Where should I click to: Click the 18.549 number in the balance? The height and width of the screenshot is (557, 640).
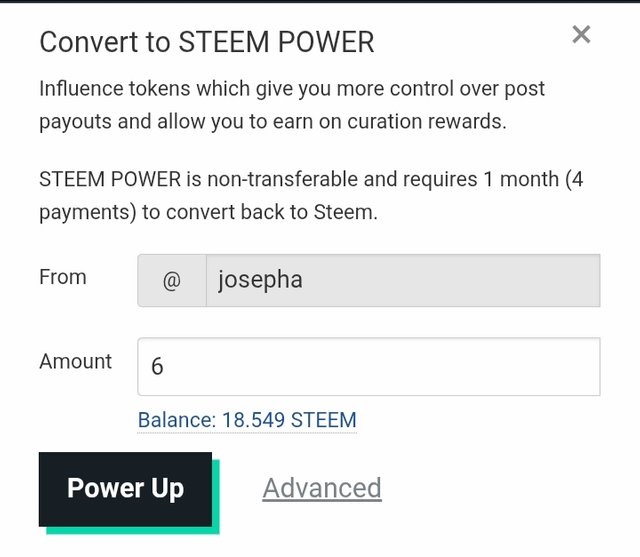tap(253, 420)
